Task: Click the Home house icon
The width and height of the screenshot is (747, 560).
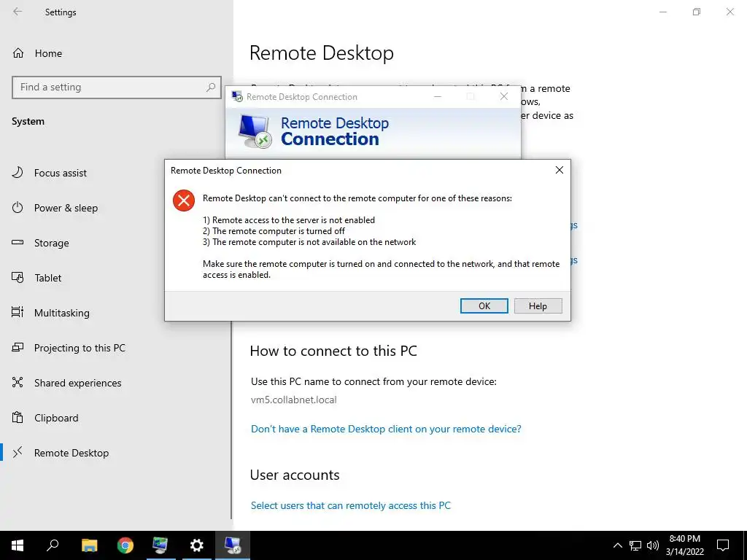Action: (x=18, y=53)
